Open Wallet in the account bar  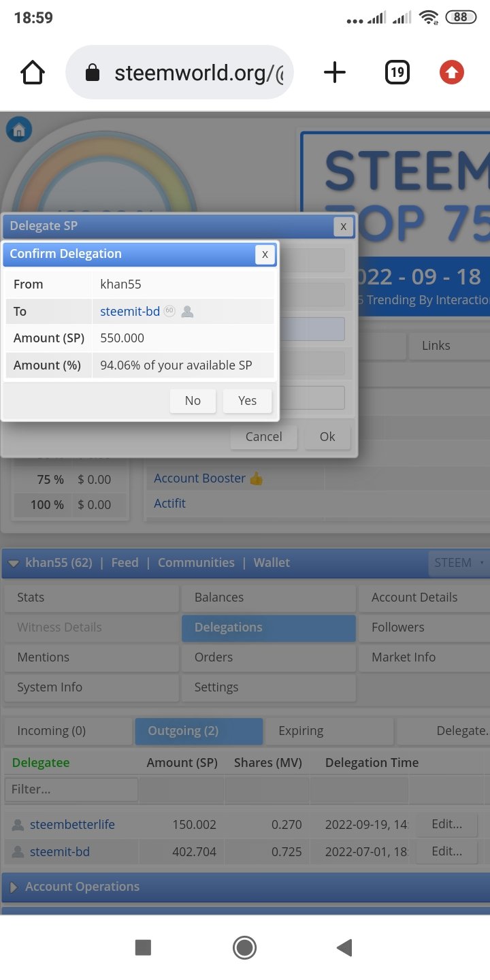(272, 563)
